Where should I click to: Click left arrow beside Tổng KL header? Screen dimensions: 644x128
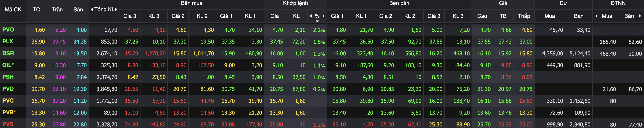coord(92,9)
